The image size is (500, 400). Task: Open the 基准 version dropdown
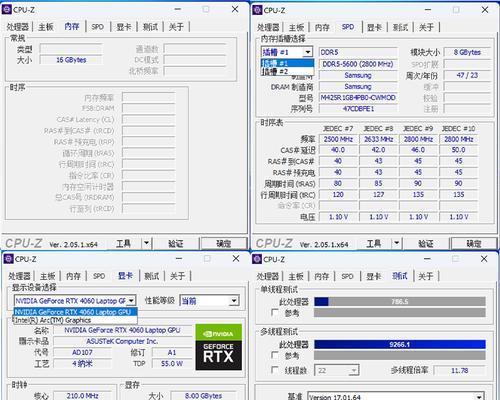pyautogui.click(x=396, y=397)
